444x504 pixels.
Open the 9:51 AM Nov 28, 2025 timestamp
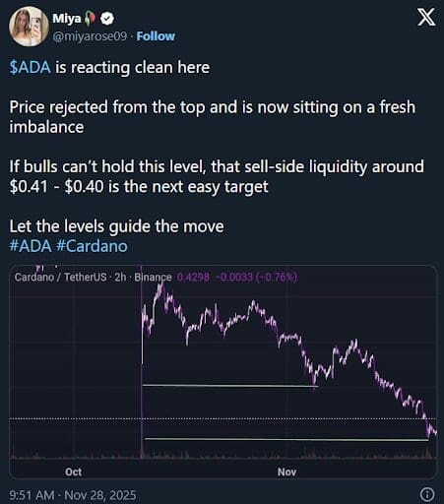[73, 494]
